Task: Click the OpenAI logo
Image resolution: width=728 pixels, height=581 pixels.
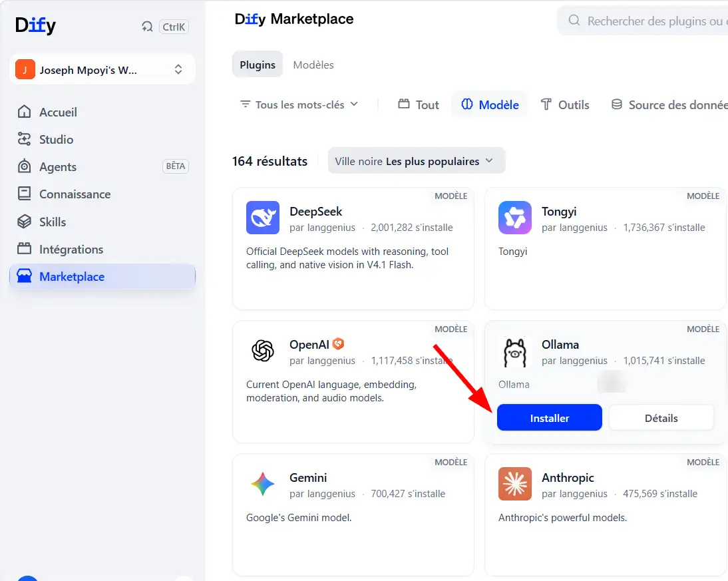Action: pyautogui.click(x=263, y=351)
